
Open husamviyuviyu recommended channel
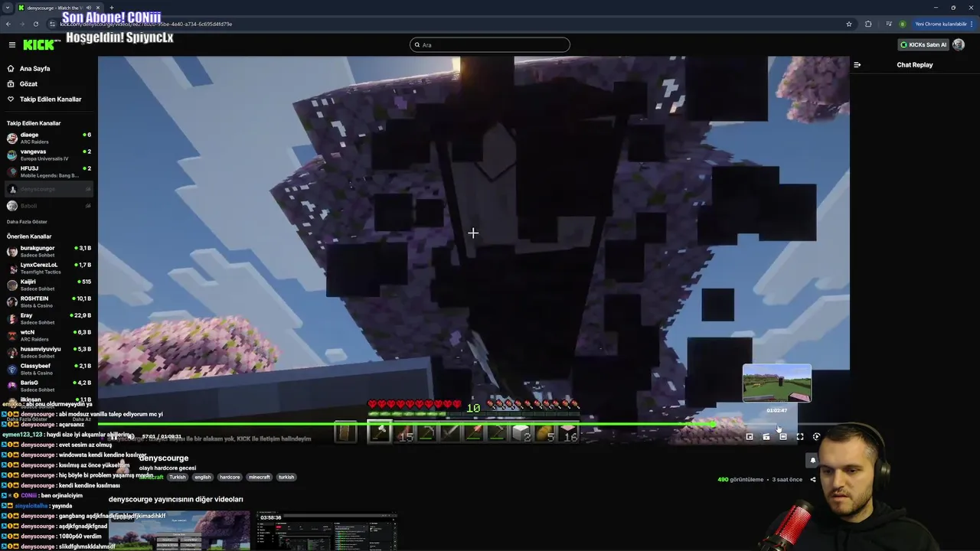47,352
